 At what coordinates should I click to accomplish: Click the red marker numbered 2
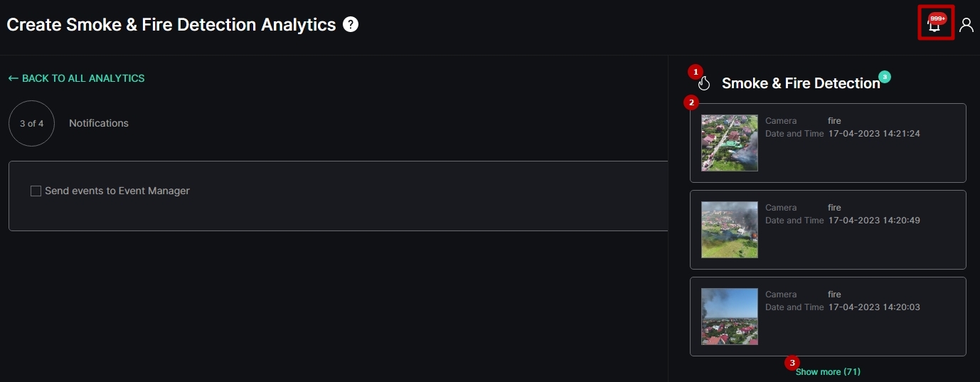691,102
